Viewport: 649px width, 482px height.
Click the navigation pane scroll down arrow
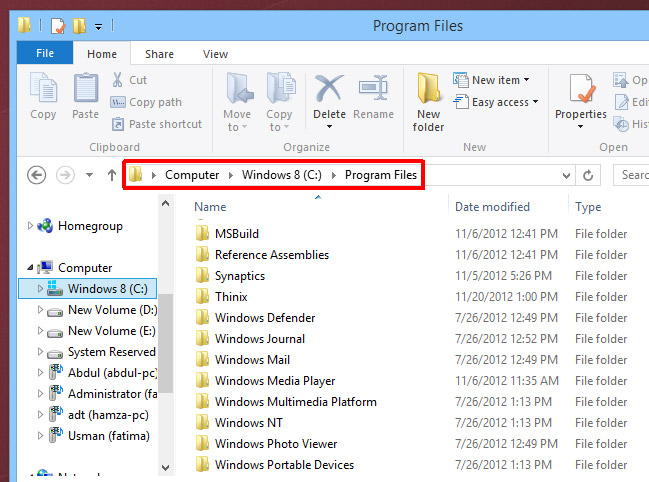(166, 468)
